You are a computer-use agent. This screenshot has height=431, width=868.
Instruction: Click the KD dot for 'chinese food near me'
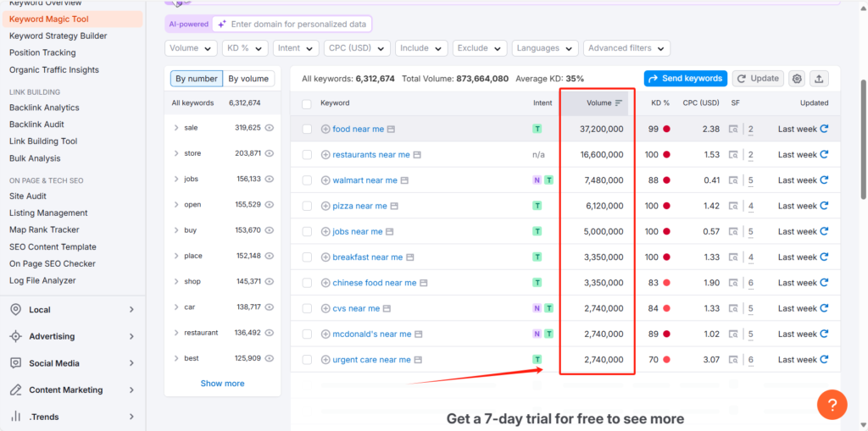coord(666,283)
